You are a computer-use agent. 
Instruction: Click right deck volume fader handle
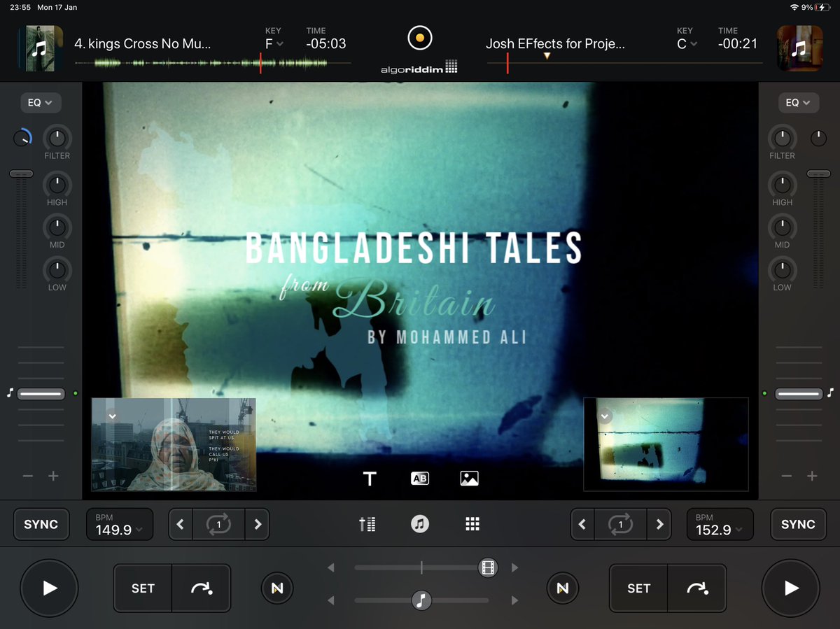[818, 173]
